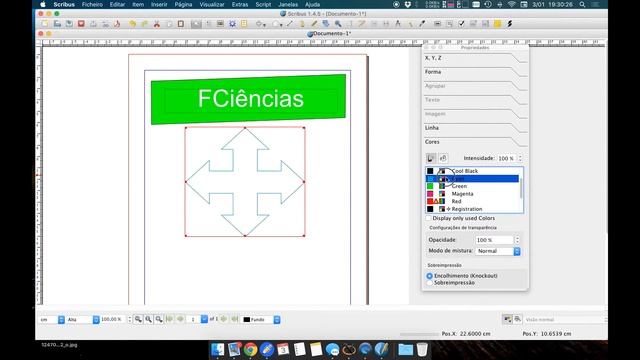The height and width of the screenshot is (360, 640).
Task: Cut selection with the scissors icon
Action: pyautogui.click(x=157, y=24)
